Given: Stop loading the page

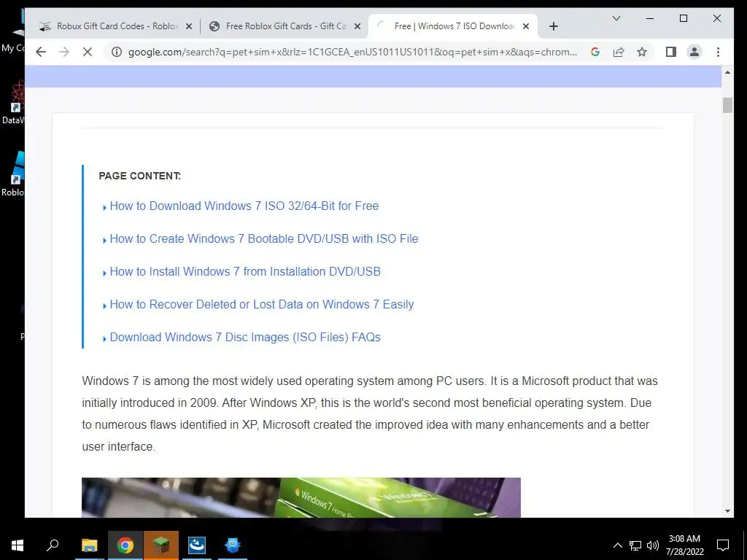Looking at the screenshot, I should click(88, 52).
